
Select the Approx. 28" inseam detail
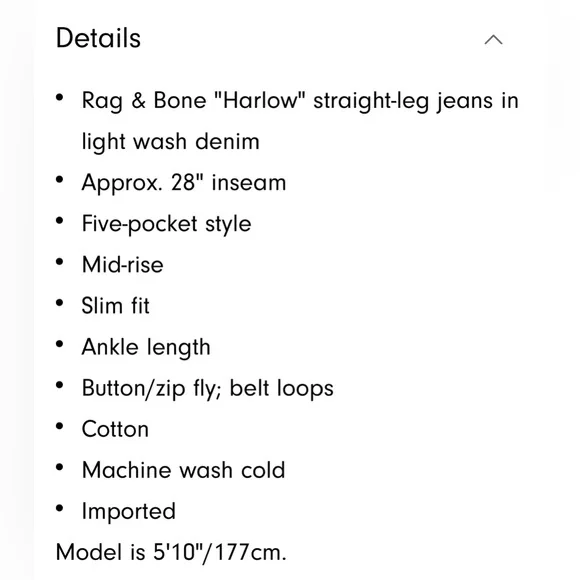[184, 183]
